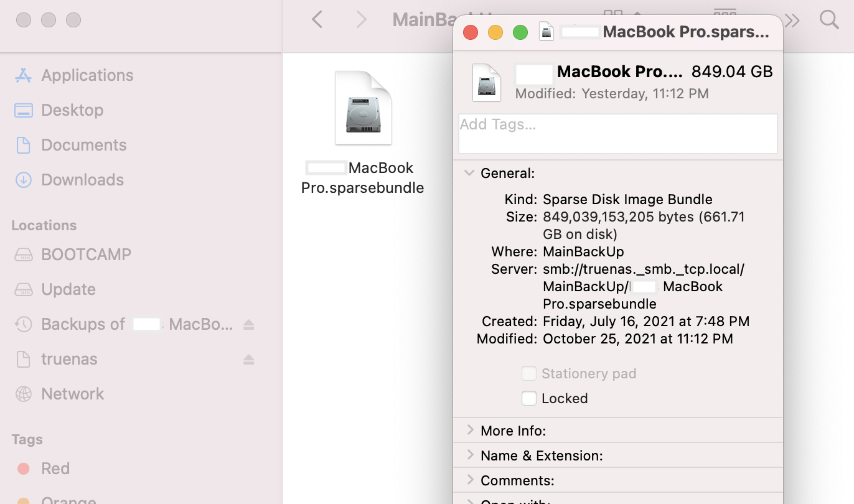This screenshot has width=854, height=504.
Task: Click the 849.04 GB size text
Action: coord(732,72)
